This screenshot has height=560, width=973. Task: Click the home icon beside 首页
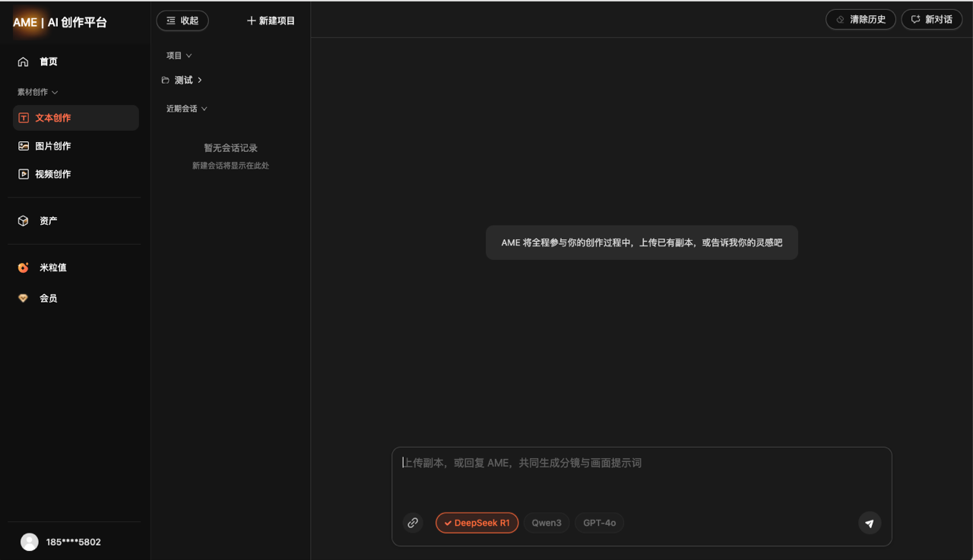pyautogui.click(x=23, y=62)
